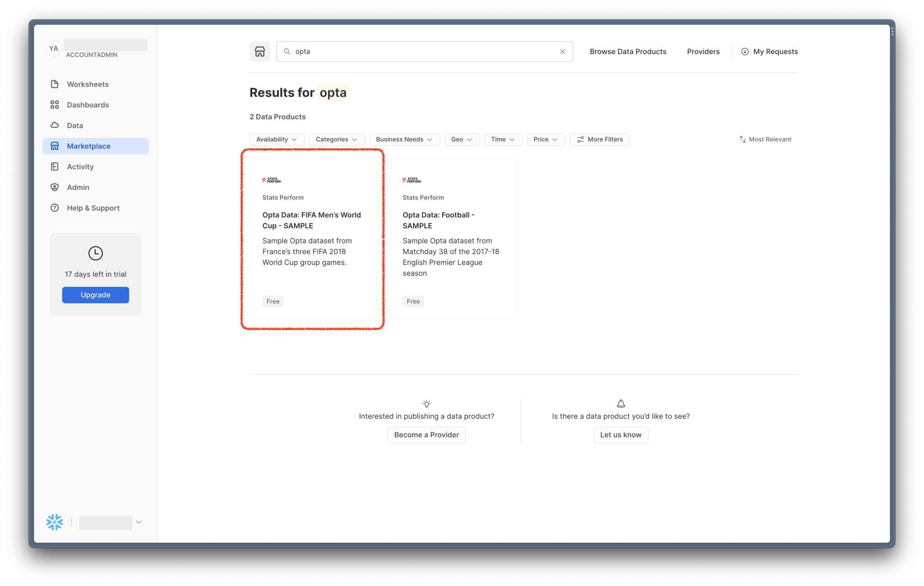Open More Filters options
Viewport: 924px width, 586px height.
pos(599,139)
